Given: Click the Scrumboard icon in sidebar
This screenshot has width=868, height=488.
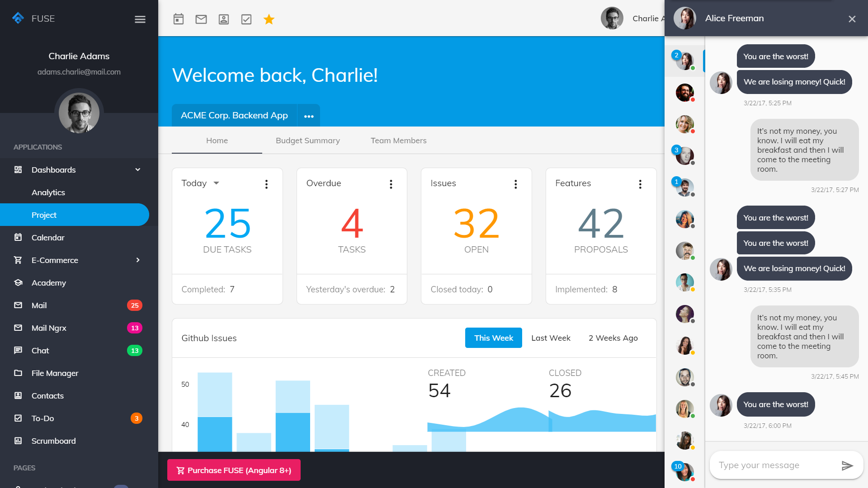Looking at the screenshot, I should pos(18,441).
